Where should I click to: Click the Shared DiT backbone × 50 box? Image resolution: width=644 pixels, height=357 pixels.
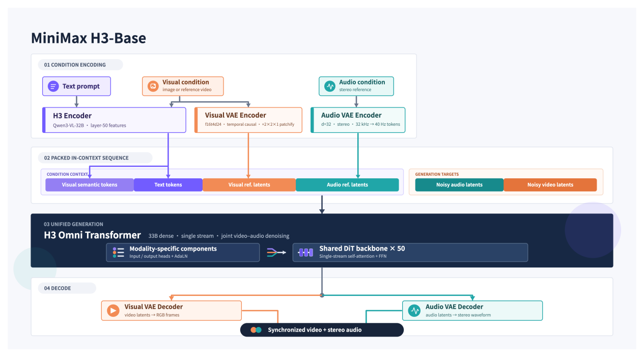coord(410,252)
